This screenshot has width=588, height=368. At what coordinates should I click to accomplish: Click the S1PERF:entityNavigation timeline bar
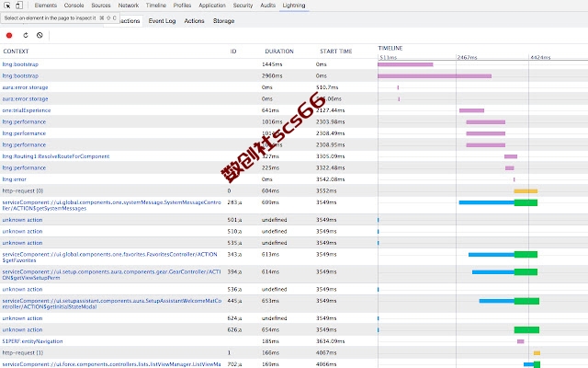point(521,341)
